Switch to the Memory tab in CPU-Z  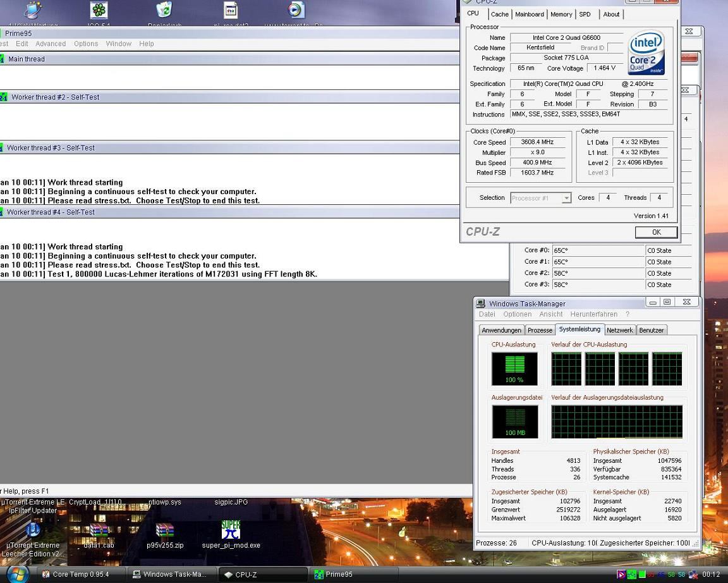tap(561, 15)
